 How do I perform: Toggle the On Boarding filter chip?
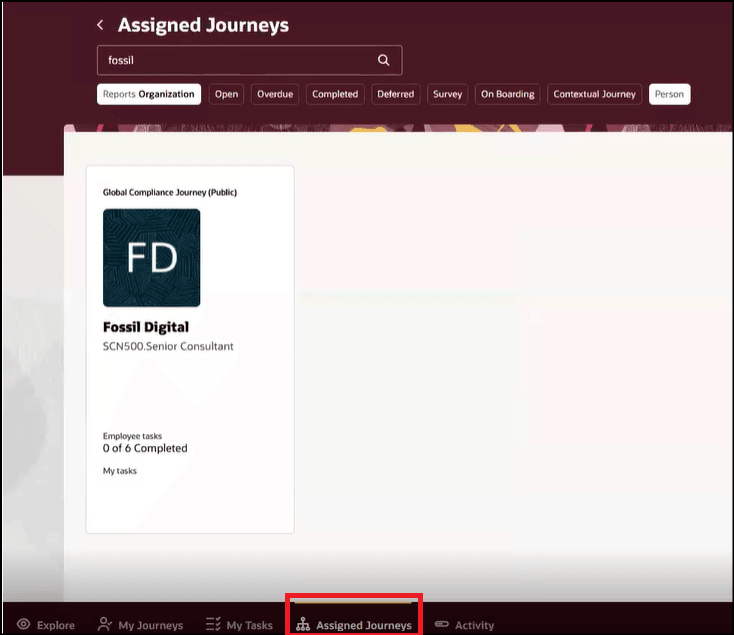pyautogui.click(x=507, y=94)
